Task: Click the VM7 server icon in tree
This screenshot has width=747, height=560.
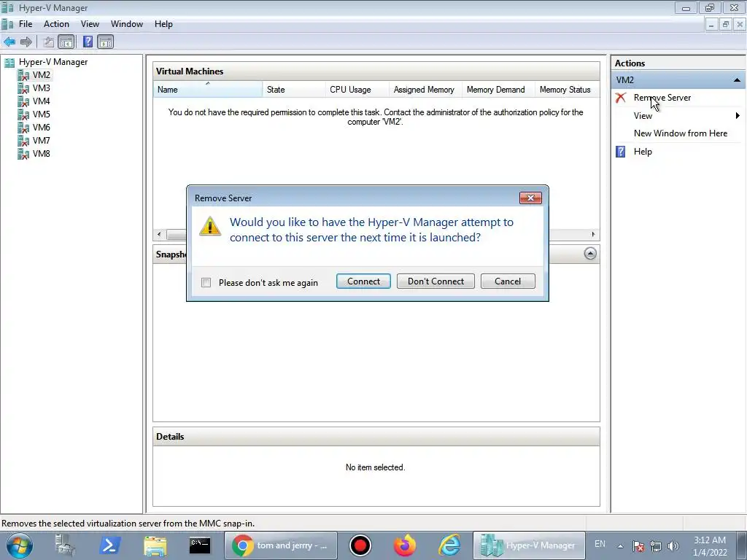Action: [23, 141]
